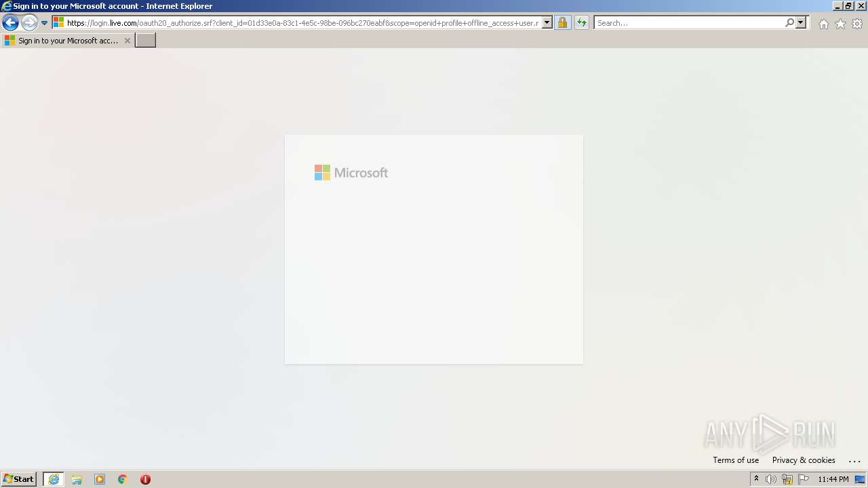Open Favorites with the star icon

(x=840, y=24)
